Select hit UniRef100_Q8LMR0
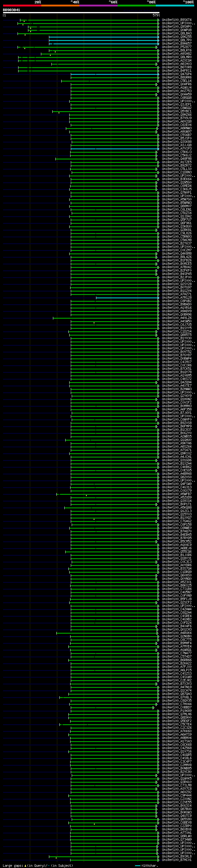197x868 pixels. click(x=176, y=57)
